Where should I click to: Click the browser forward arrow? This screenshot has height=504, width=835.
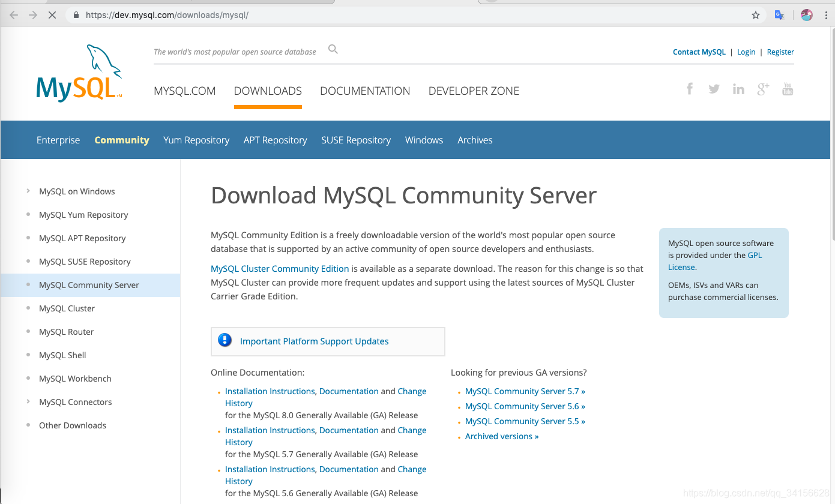(x=32, y=15)
